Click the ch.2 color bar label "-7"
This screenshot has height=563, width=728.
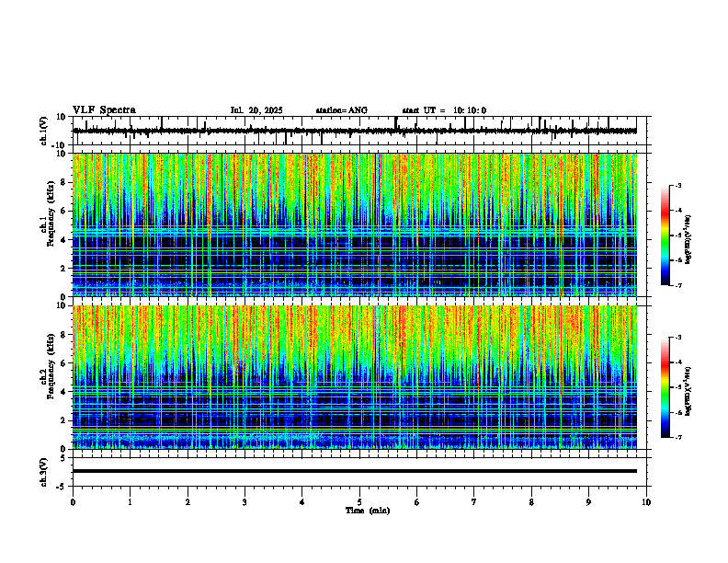(x=678, y=437)
